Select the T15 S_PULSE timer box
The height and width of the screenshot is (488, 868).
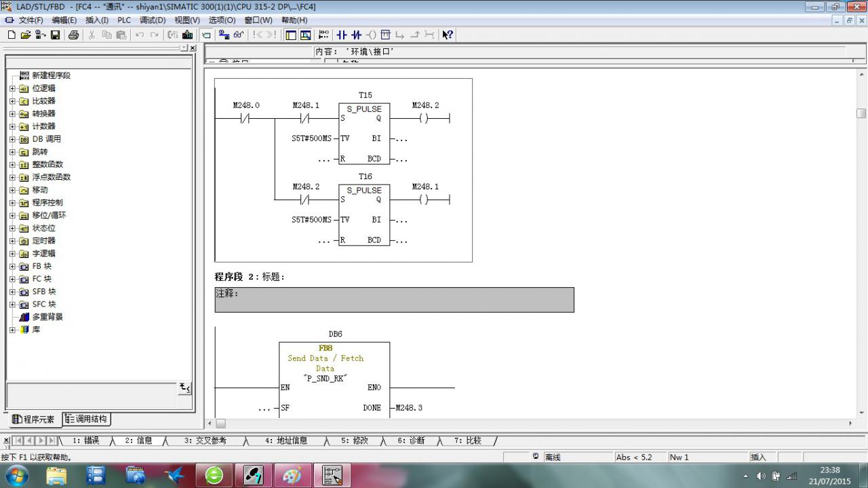(365, 133)
